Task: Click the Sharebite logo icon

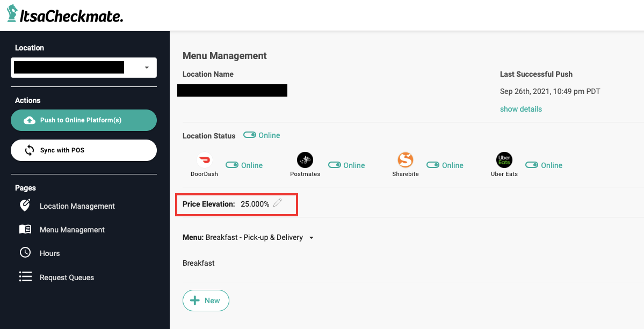Action: tap(405, 160)
